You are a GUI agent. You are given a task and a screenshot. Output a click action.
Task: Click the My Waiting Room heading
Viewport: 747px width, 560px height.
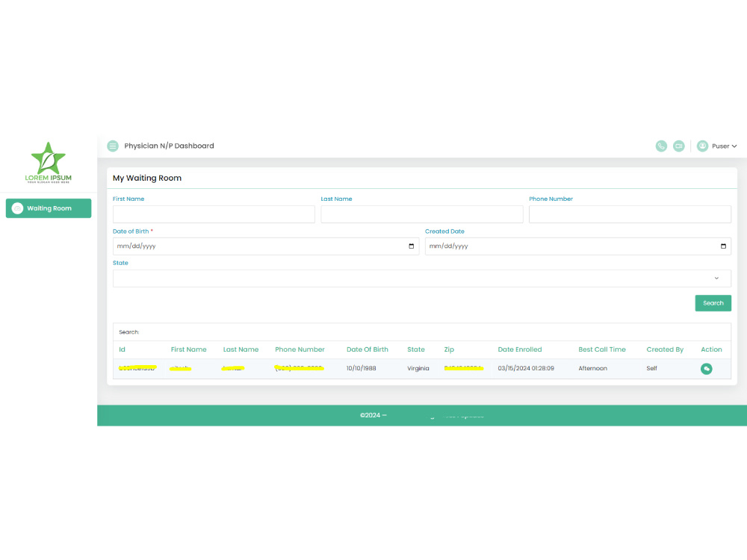(x=146, y=178)
